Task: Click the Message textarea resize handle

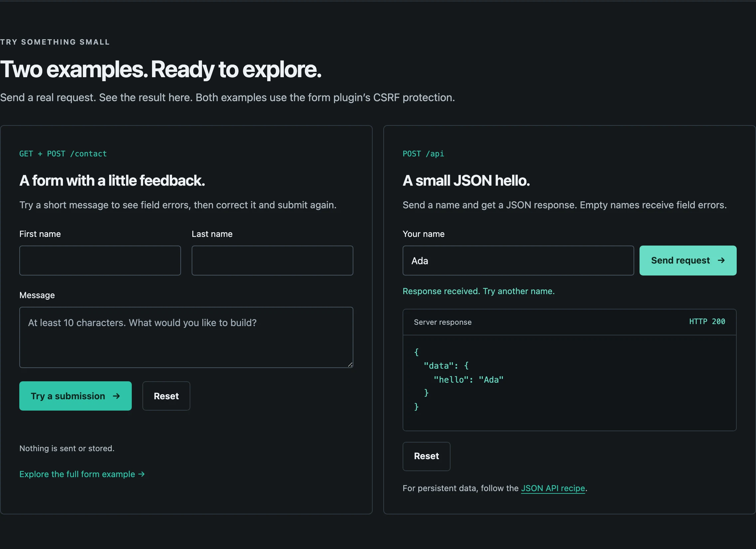Action: 350,365
